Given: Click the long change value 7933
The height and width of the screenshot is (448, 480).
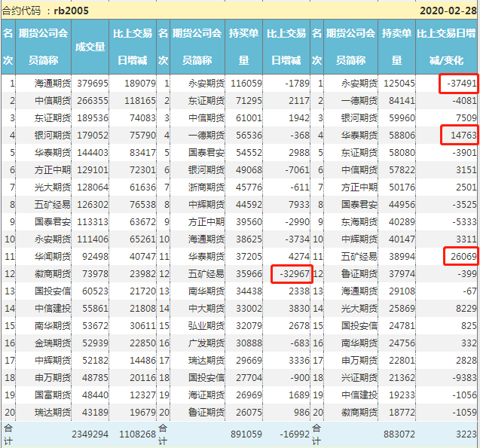Looking at the screenshot, I should pos(299,204).
